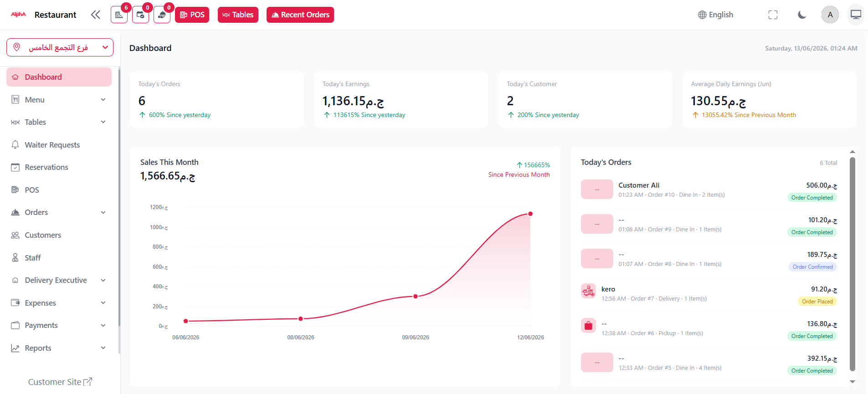868x394 pixels.
Task: Open today's orders icon with badge 6
Action: point(119,15)
